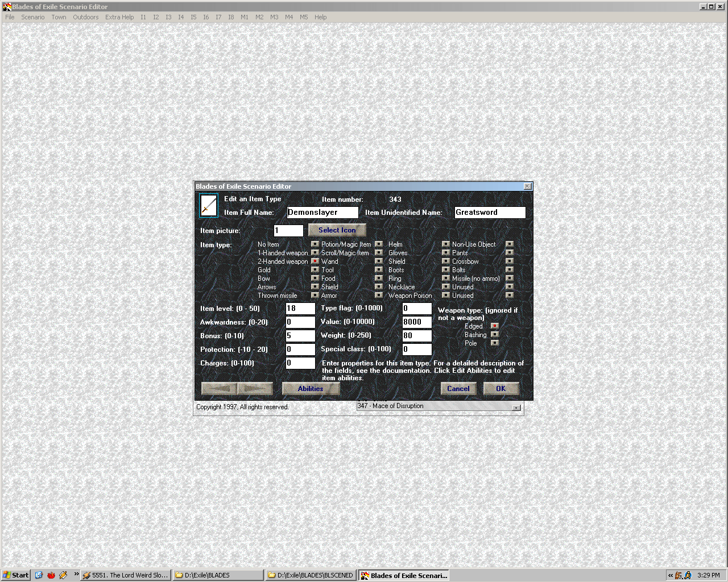Show hidden system tray icons
This screenshot has height=582, width=728.
pyautogui.click(x=671, y=575)
